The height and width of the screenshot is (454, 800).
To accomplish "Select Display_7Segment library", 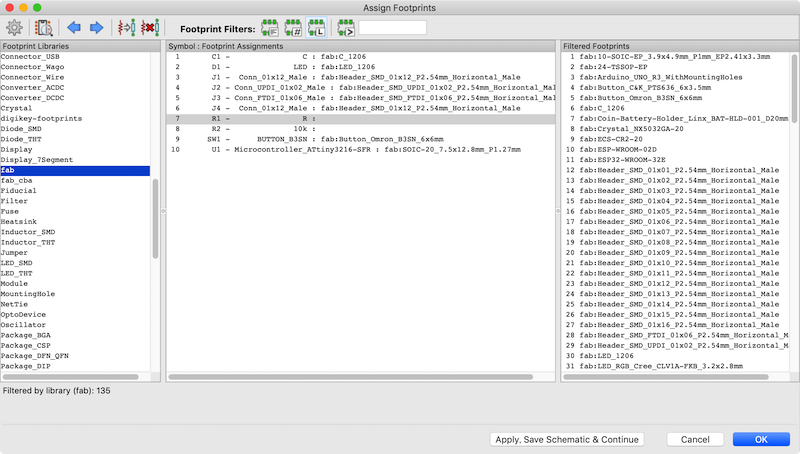I will [x=37, y=160].
